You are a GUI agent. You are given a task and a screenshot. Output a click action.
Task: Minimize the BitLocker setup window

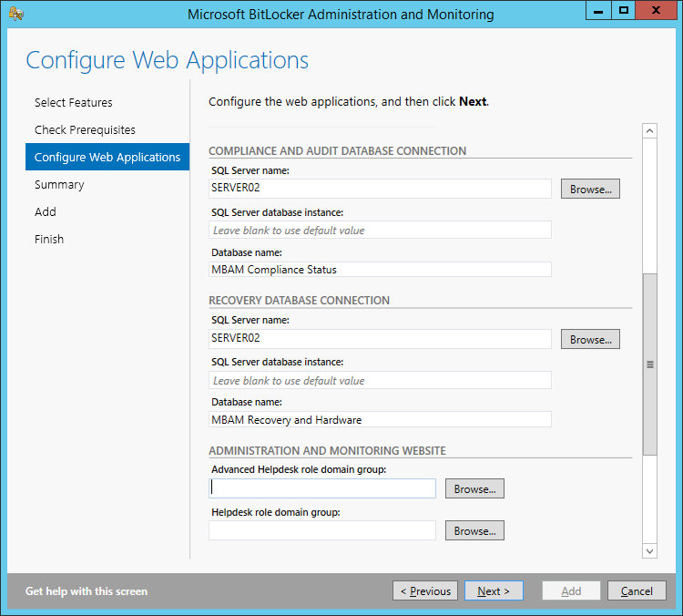coord(598,10)
